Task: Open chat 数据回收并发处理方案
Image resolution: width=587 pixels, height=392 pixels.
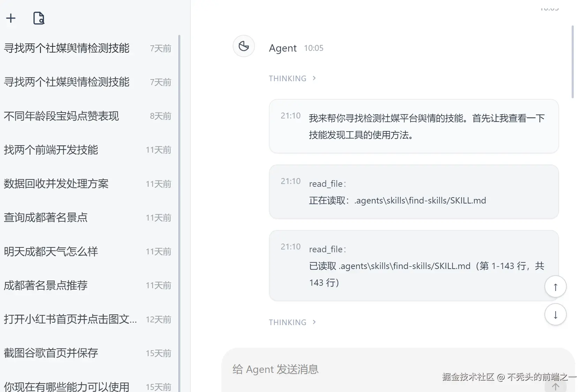Action: 88,184
